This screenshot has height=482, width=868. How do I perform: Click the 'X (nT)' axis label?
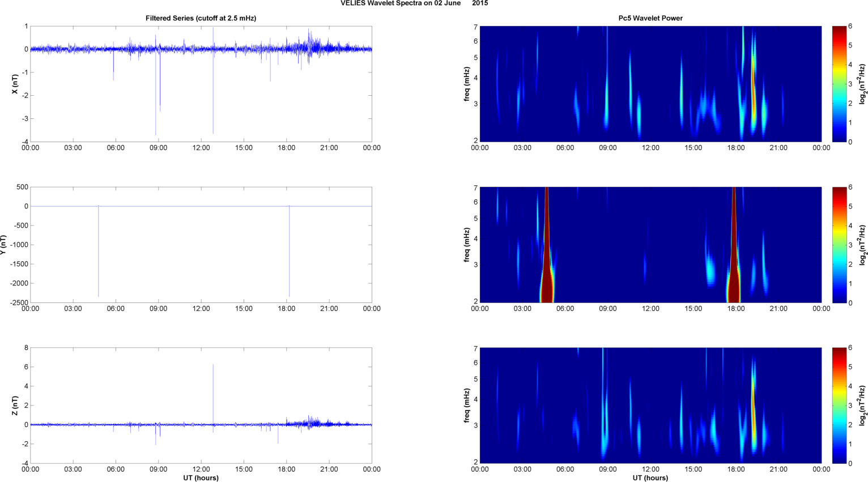[15, 84]
